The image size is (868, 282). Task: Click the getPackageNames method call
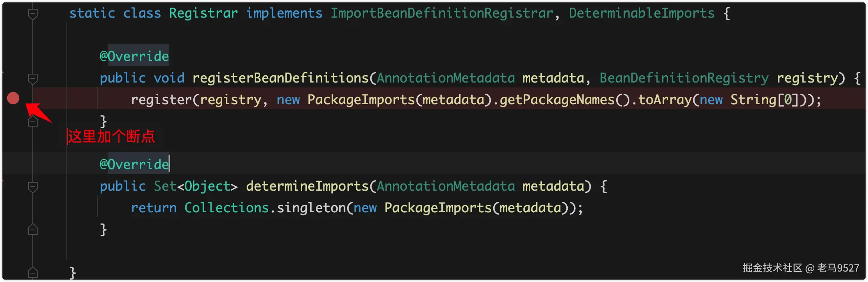tap(557, 100)
